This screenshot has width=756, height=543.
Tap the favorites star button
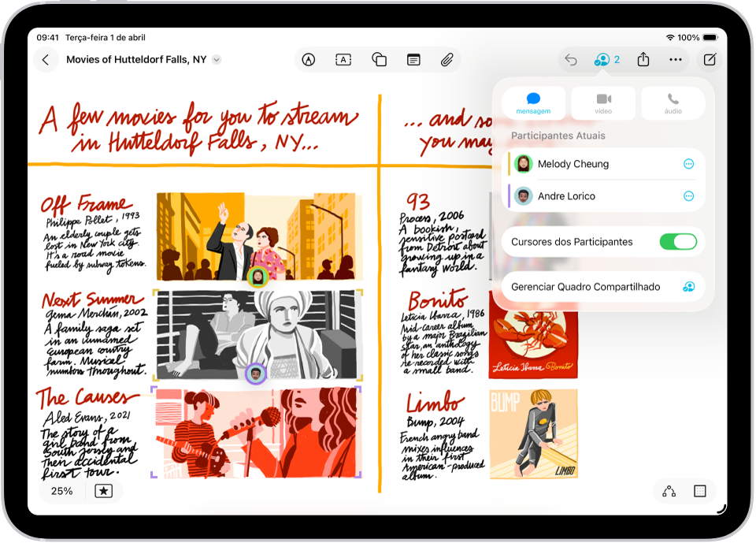coord(103,491)
